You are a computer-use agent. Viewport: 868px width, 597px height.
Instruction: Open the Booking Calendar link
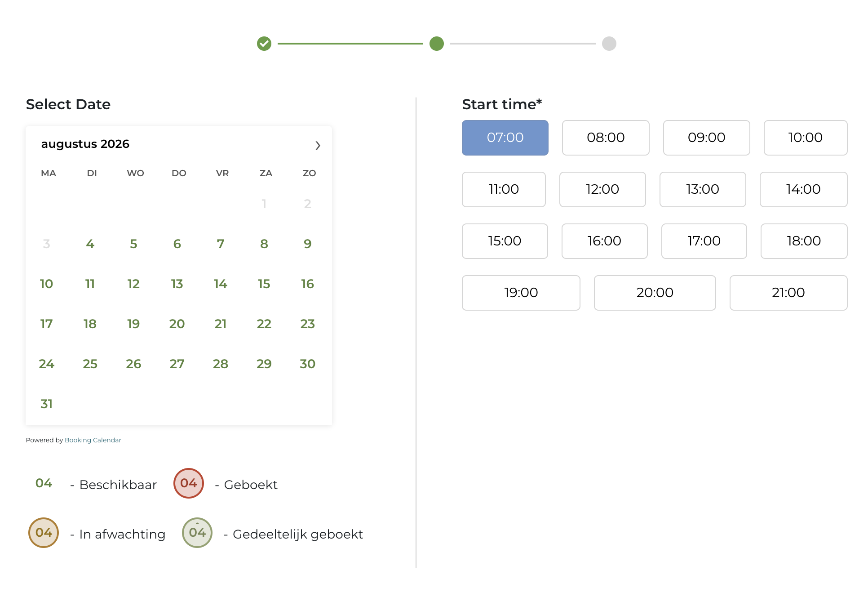pos(93,440)
